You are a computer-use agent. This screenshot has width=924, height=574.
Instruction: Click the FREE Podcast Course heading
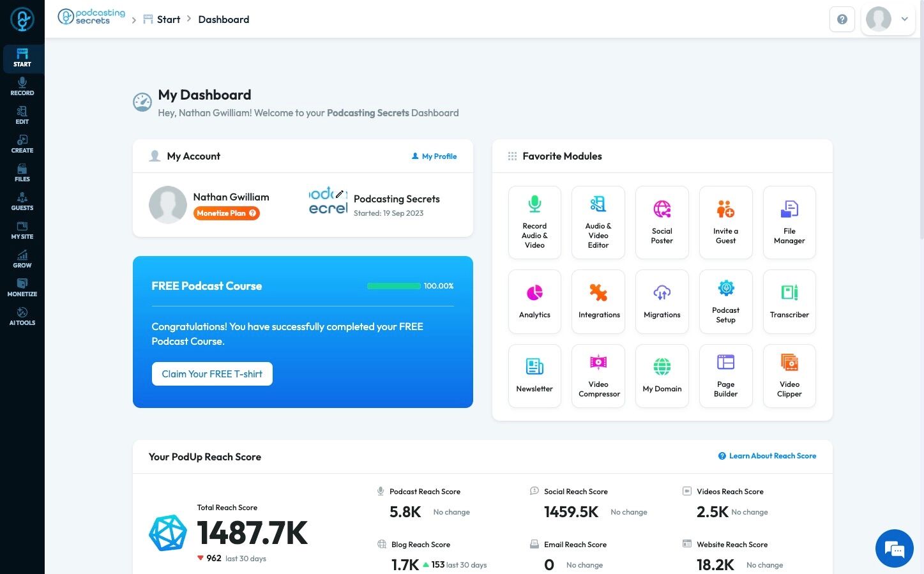click(207, 286)
